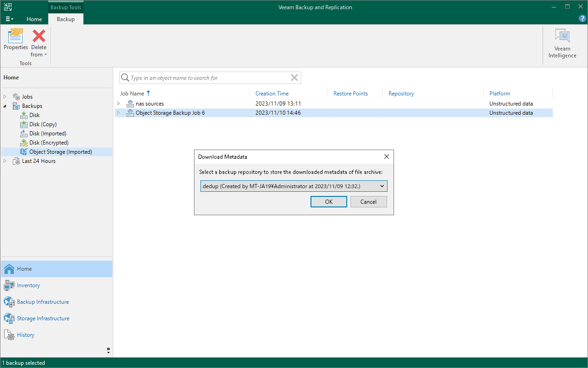Switch to the Backup Tools tab
Viewport: 588px width, 368px height.
pyautogui.click(x=65, y=7)
